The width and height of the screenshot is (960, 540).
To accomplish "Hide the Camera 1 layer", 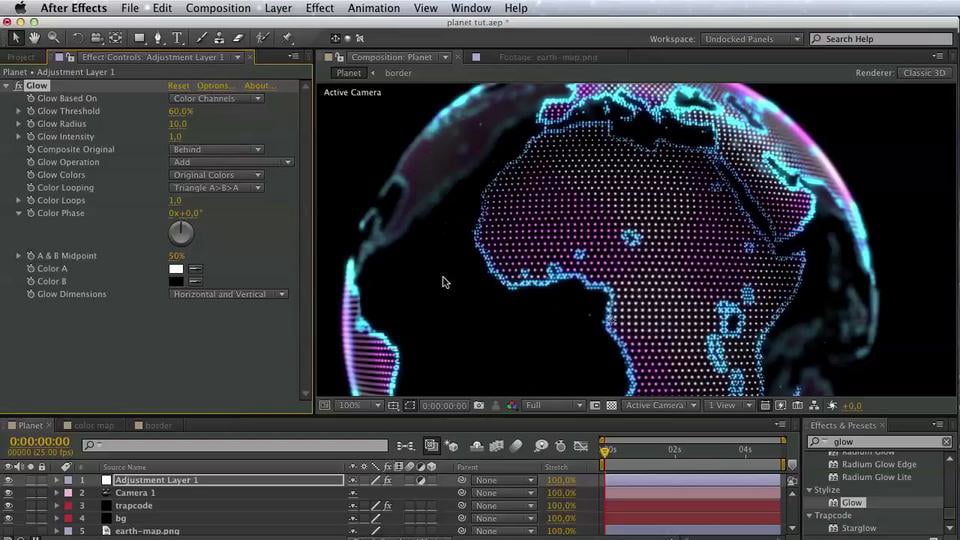I will click(x=8, y=493).
